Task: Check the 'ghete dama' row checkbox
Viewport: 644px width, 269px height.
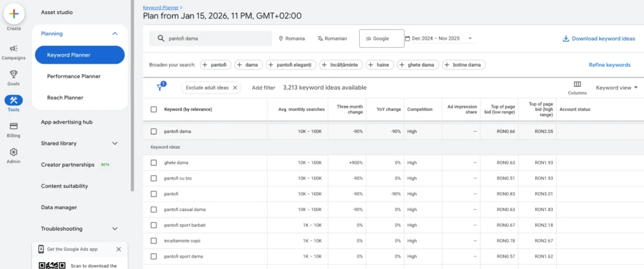Action: pos(153,163)
